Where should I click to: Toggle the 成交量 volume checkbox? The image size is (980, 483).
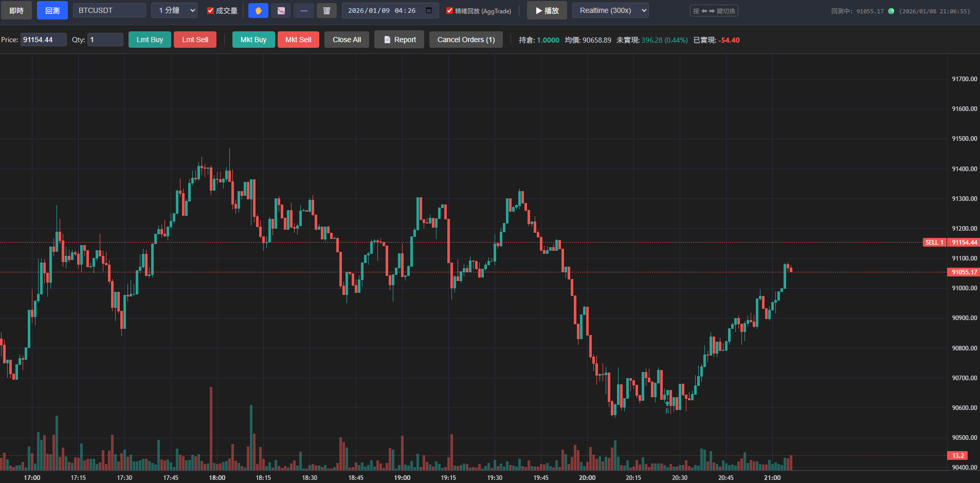click(210, 11)
